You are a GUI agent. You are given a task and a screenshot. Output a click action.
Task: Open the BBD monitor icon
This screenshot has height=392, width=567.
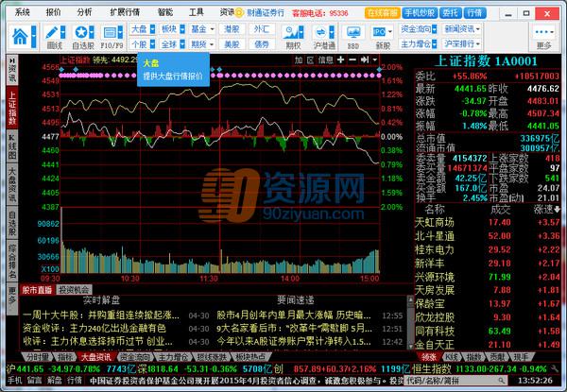point(353,32)
